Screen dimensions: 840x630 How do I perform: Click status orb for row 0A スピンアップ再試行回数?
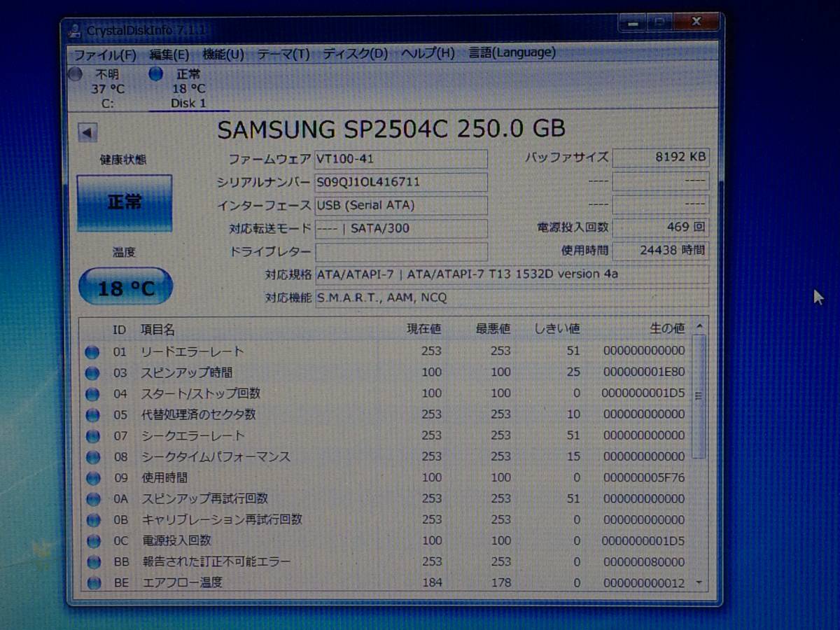pos(92,499)
